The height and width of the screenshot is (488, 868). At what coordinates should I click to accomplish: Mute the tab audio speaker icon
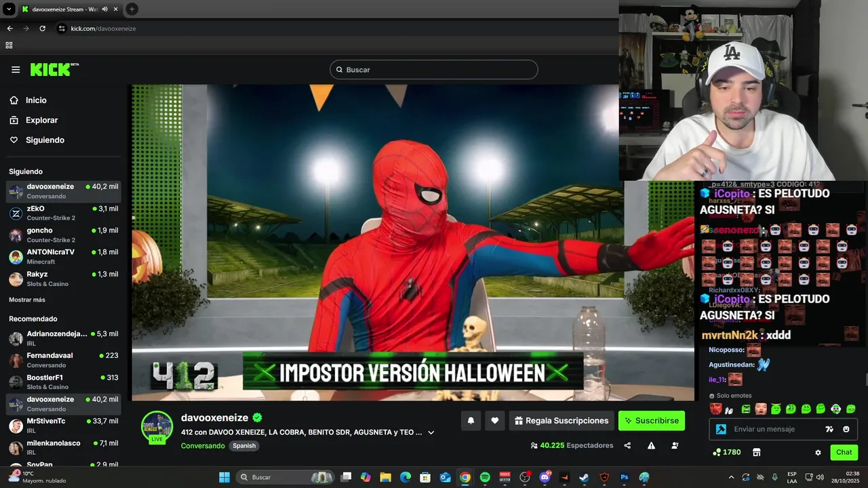pyautogui.click(x=104, y=9)
